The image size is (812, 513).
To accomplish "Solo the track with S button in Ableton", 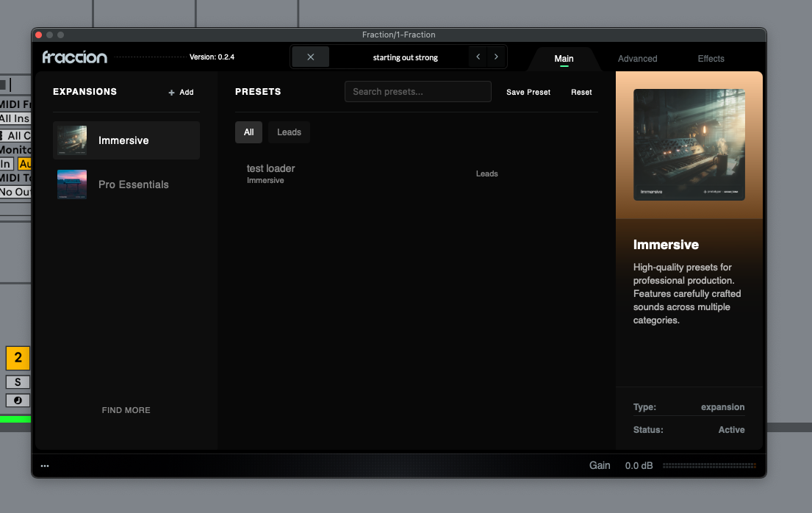I will click(18, 382).
